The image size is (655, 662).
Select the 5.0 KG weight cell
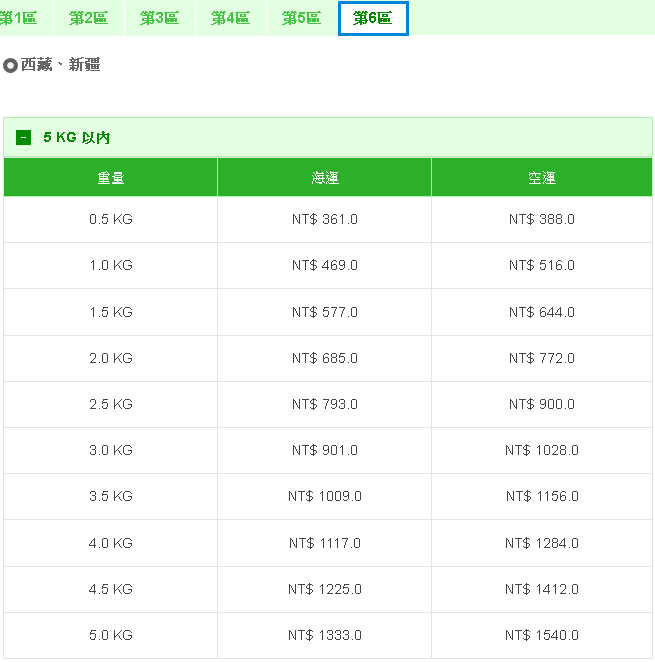(110, 635)
